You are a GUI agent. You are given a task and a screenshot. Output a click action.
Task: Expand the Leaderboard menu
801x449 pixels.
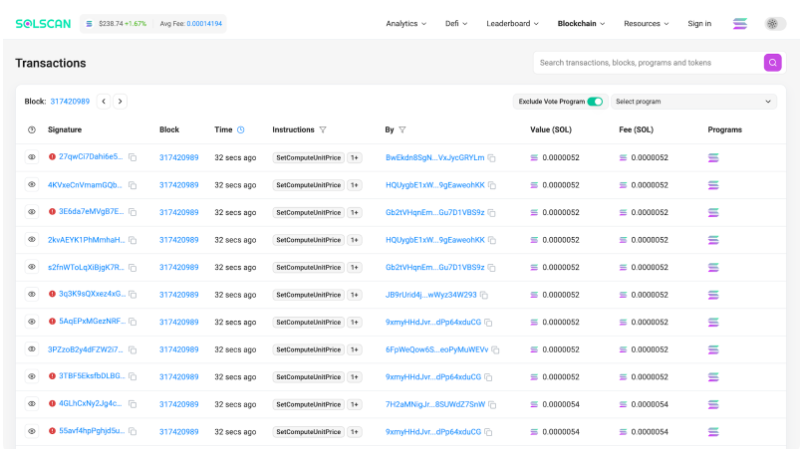512,23
